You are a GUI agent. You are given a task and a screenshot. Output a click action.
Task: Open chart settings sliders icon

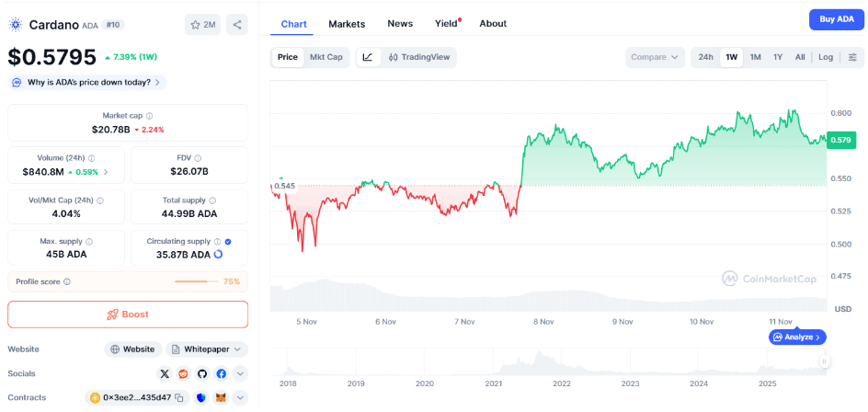click(x=852, y=57)
